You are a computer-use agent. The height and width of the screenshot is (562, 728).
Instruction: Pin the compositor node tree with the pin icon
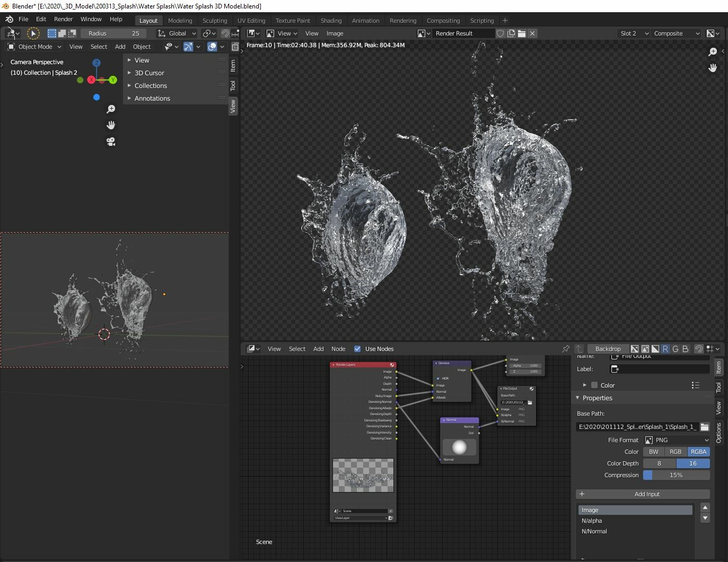coord(566,349)
